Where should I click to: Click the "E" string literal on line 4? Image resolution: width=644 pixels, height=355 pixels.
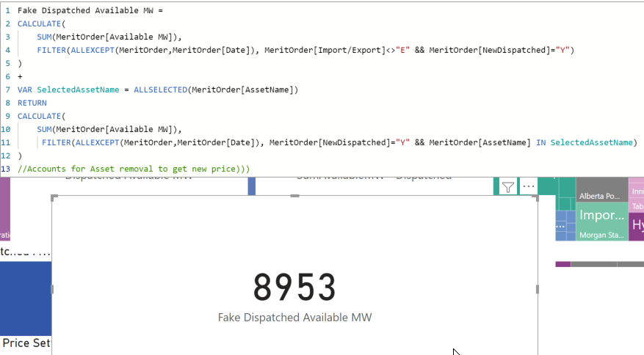tap(402, 50)
